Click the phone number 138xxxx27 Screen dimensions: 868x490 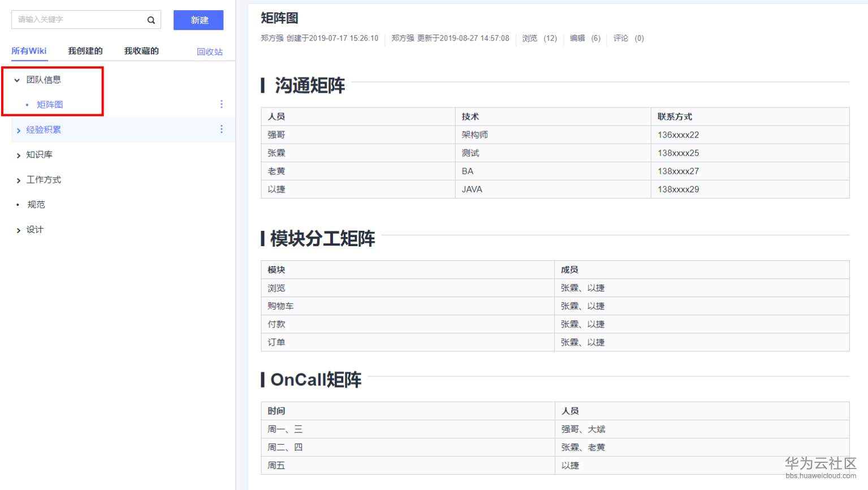pyautogui.click(x=678, y=171)
